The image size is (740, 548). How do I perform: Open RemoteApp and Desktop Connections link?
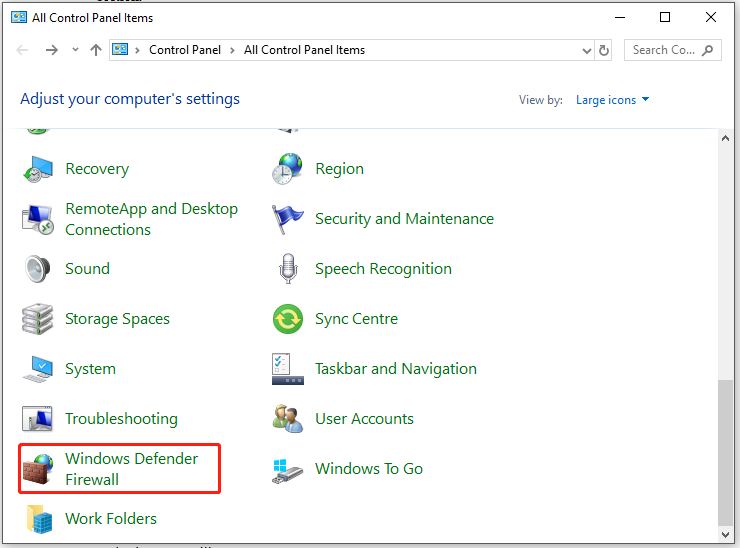pos(151,219)
